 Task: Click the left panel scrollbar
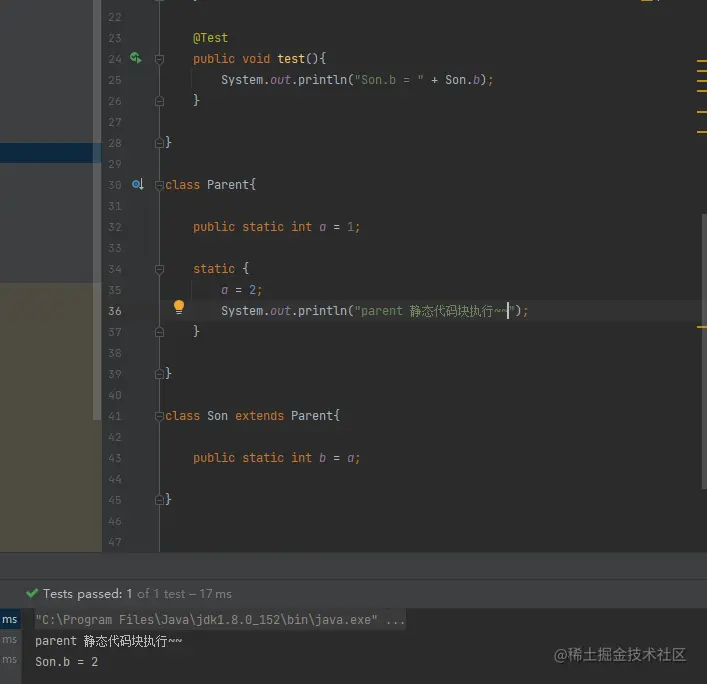pos(97,210)
